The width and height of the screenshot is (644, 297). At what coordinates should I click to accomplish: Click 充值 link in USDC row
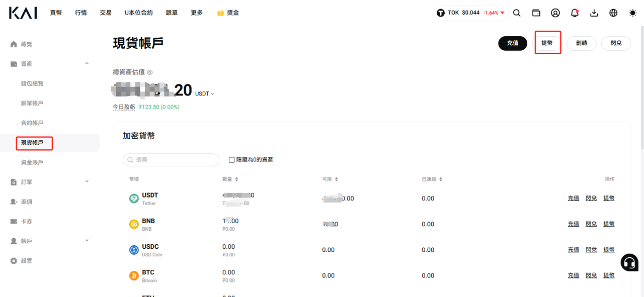(574, 250)
